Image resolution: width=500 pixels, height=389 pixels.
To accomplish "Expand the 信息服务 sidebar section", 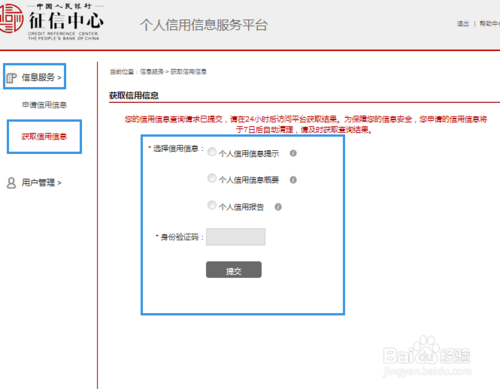I will 41,77.
